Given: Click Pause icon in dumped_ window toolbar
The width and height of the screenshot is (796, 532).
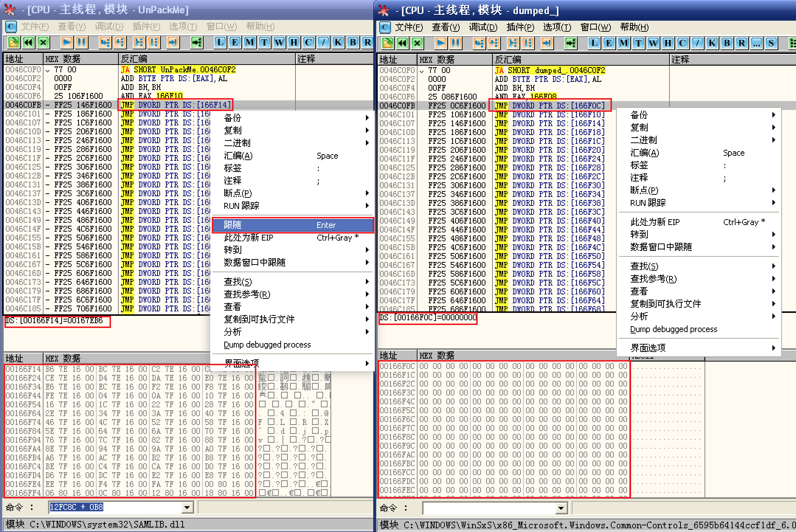Looking at the screenshot, I should 456,43.
